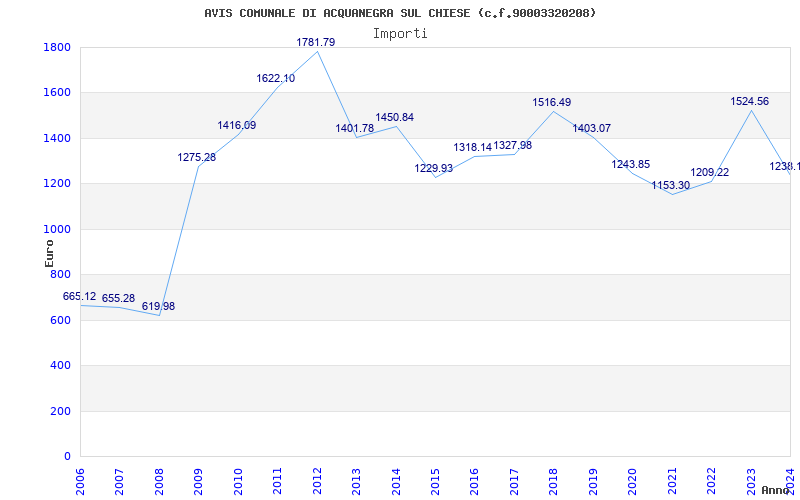Click the 2012 year tick on x-axis
Viewport: 800px width, 500px height.
317,478
